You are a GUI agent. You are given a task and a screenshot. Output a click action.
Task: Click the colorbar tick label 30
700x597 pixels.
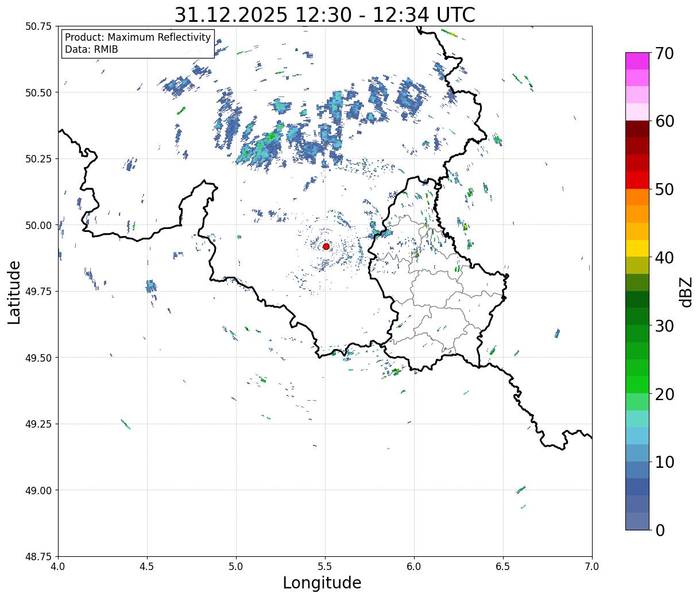tap(663, 325)
